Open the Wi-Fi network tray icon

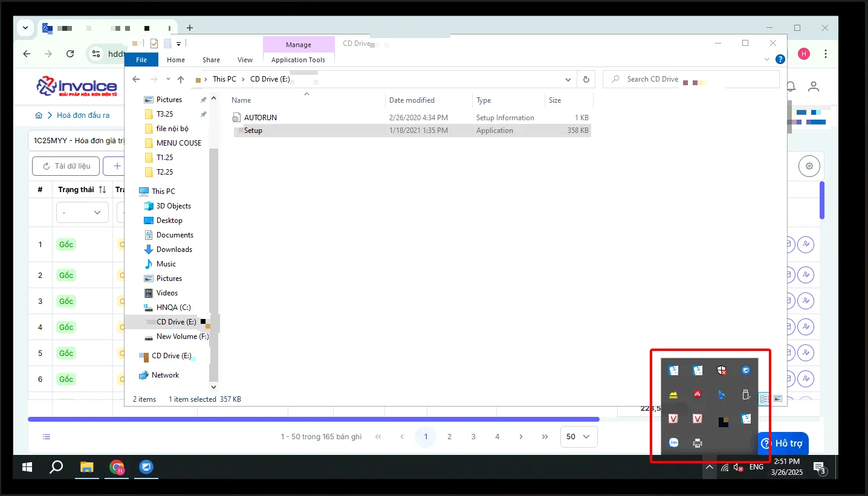[x=724, y=467]
